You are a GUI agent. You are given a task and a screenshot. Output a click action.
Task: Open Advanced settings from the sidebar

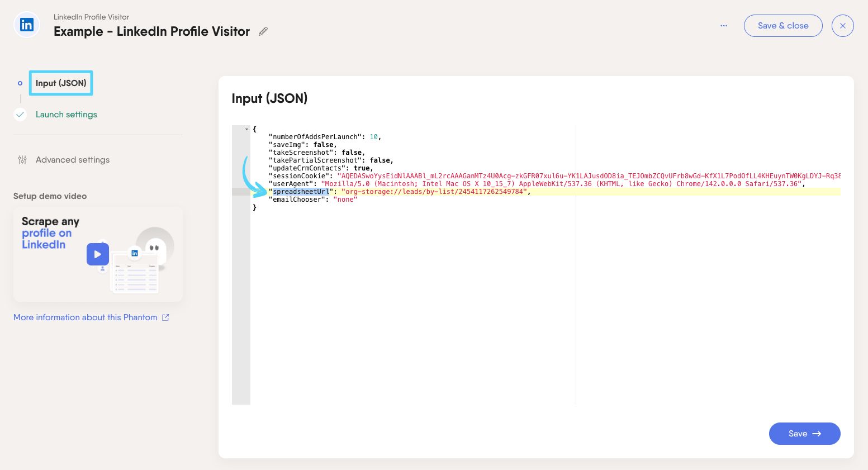pyautogui.click(x=72, y=160)
